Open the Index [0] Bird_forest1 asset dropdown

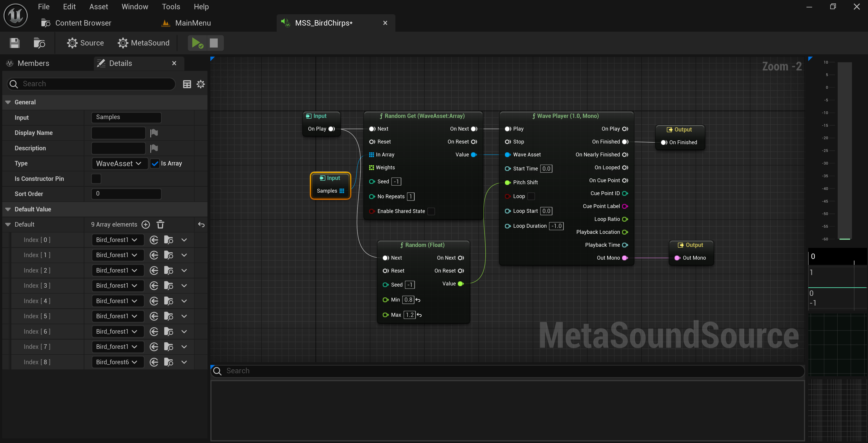(118, 240)
